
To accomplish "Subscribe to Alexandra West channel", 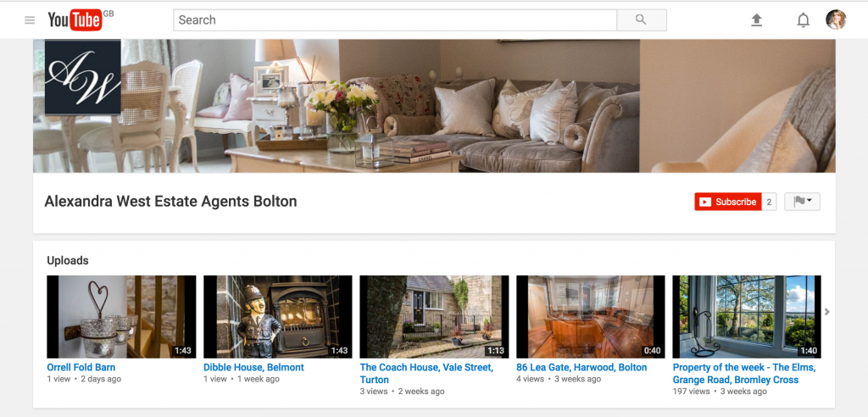I will (x=728, y=202).
